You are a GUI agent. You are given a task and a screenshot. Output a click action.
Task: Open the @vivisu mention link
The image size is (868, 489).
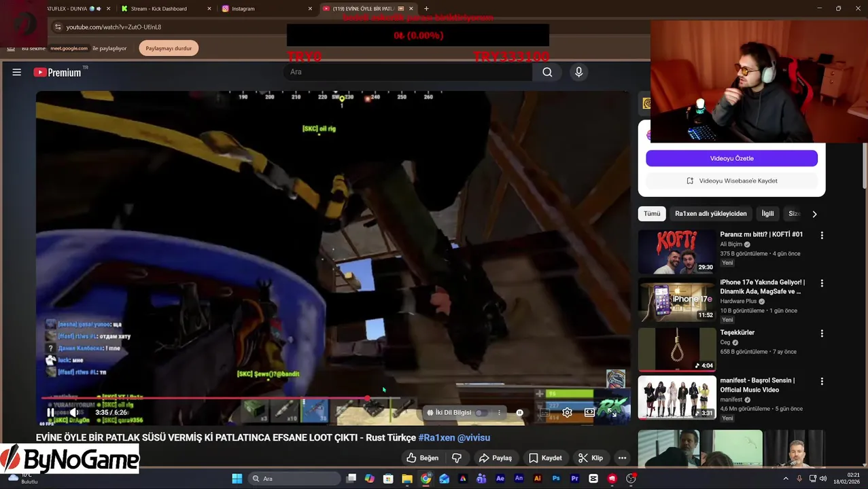point(474,438)
